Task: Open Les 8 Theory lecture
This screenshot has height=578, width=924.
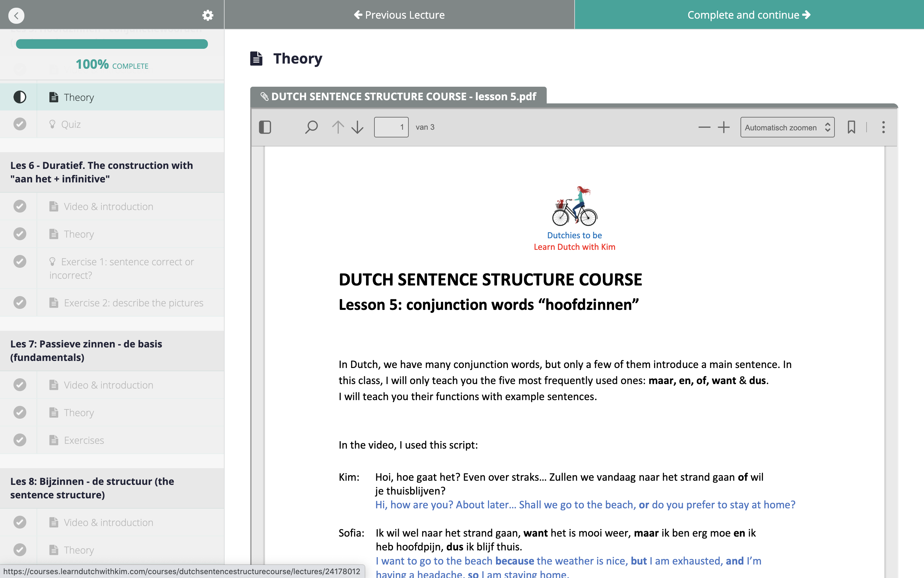Action: click(x=112, y=550)
